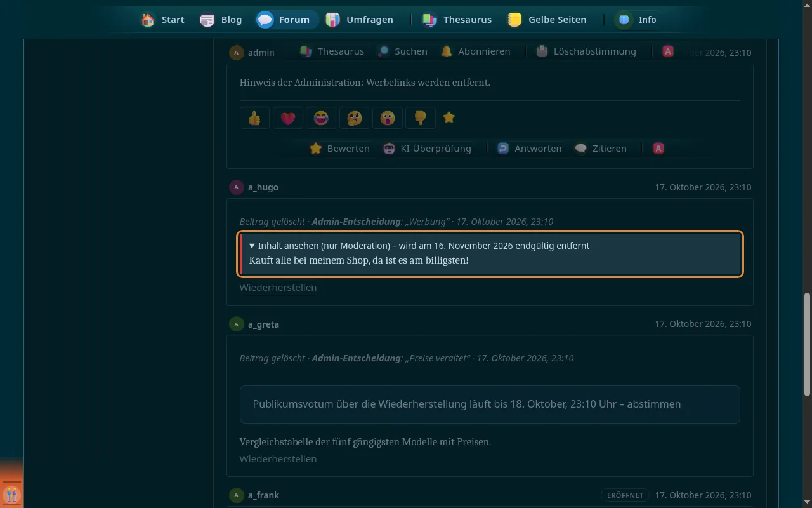The height and width of the screenshot is (508, 812).
Task: React with the thumbs-down emoji
Action: [420, 117]
